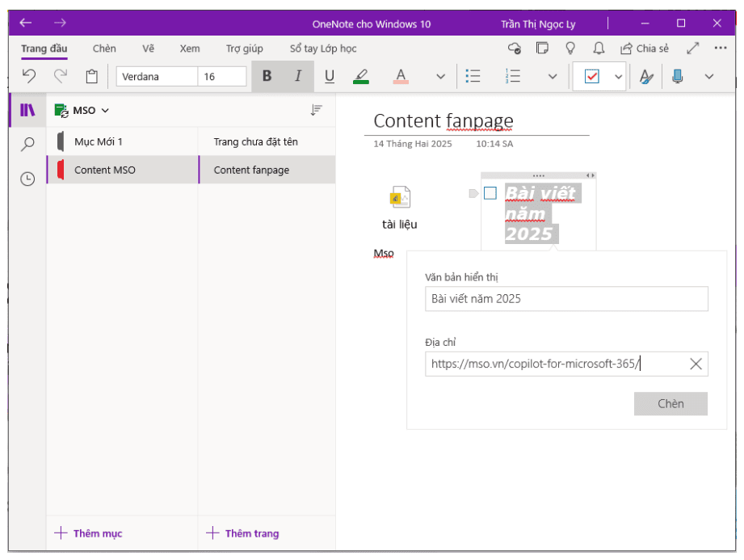Screen dimensions: 744x560
Task: Open notifications bell
Action: [x=599, y=48]
